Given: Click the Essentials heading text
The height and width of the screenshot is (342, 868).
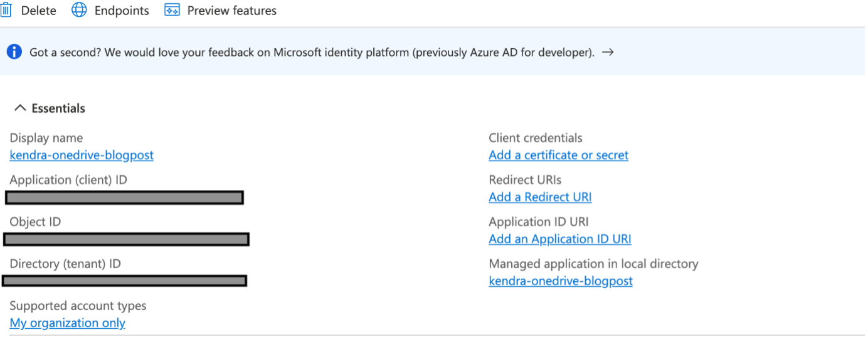Looking at the screenshot, I should coord(58,108).
